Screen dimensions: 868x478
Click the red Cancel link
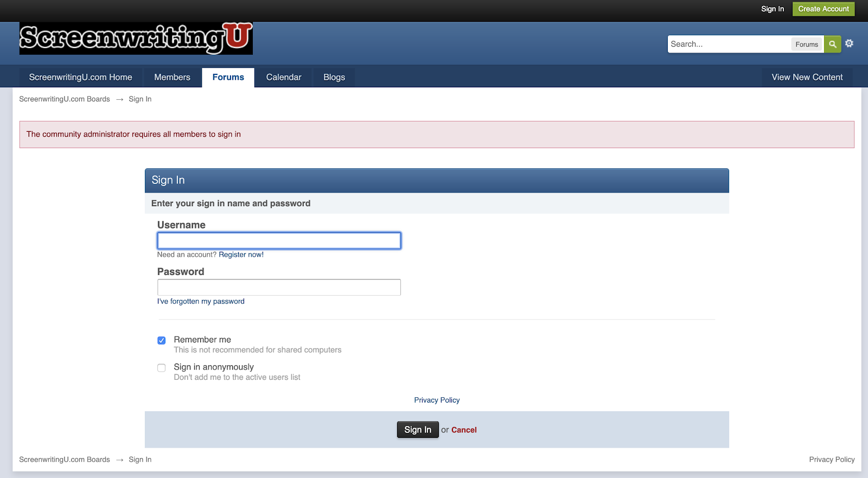pos(464,430)
